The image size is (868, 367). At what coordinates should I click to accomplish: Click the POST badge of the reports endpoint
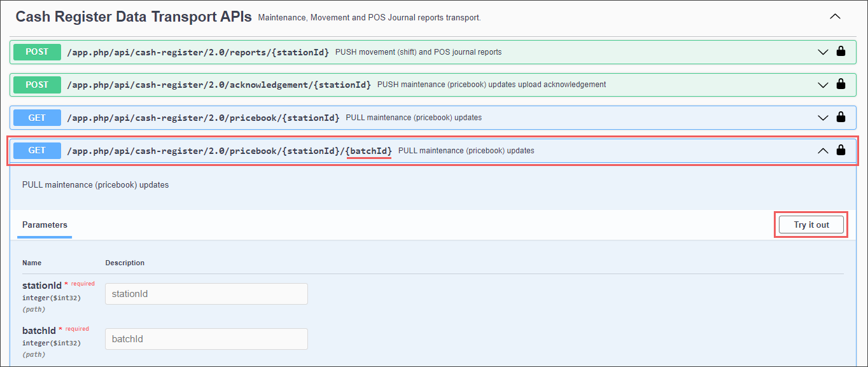37,52
